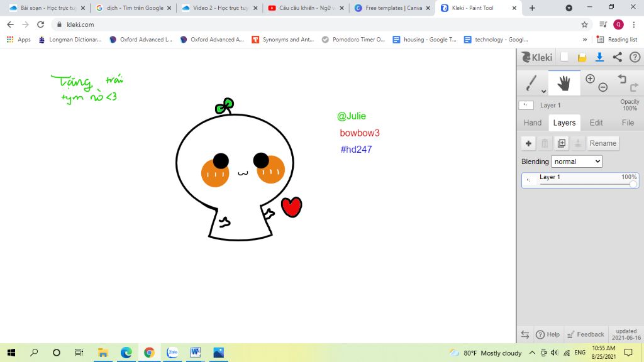
Task: Open Chrome media controls icon
Action: click(x=603, y=25)
